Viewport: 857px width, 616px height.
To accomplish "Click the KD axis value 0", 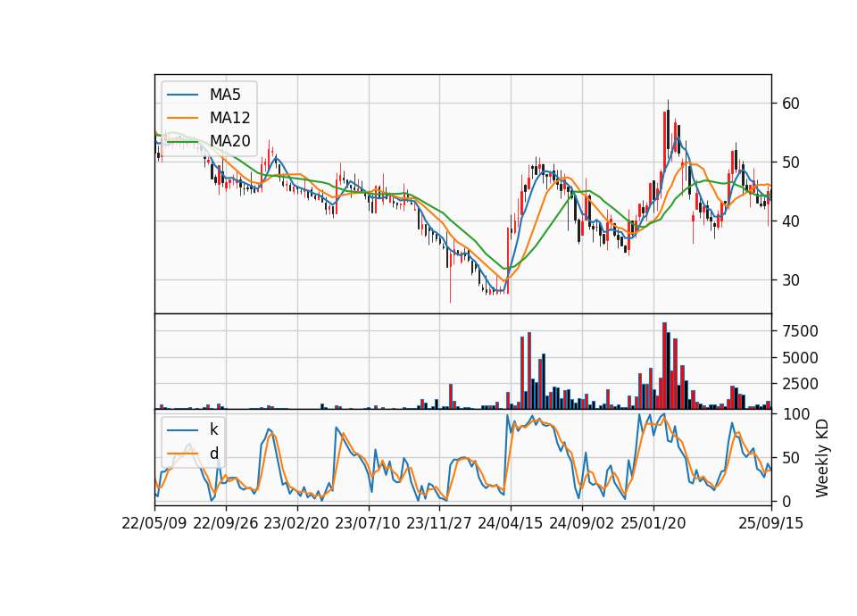I will click(x=786, y=501).
